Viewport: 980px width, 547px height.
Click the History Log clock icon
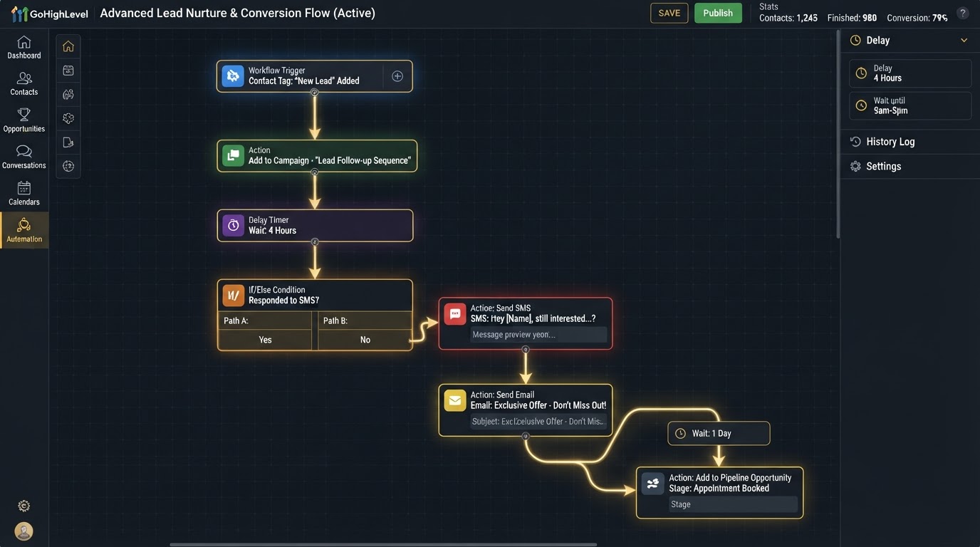click(x=855, y=142)
